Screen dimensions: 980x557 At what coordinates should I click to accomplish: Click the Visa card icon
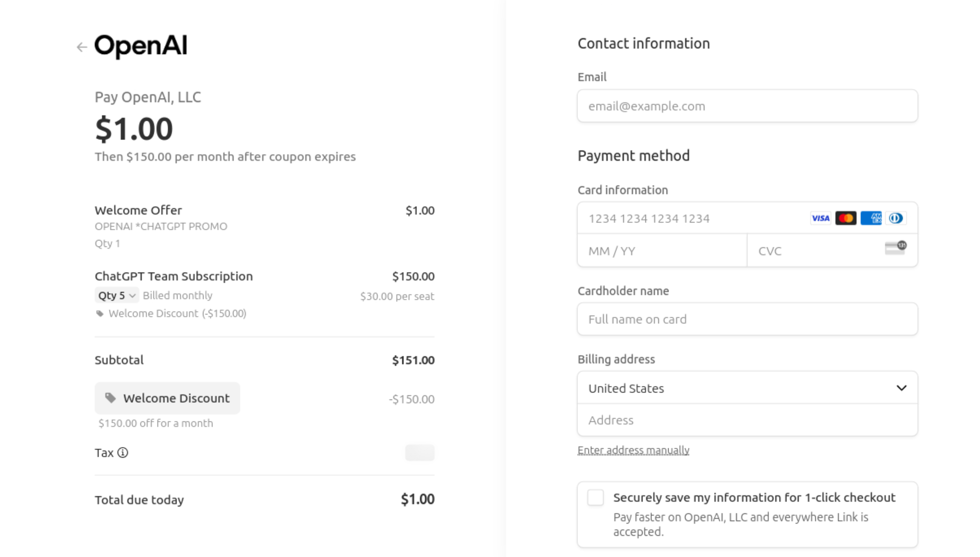tap(821, 218)
